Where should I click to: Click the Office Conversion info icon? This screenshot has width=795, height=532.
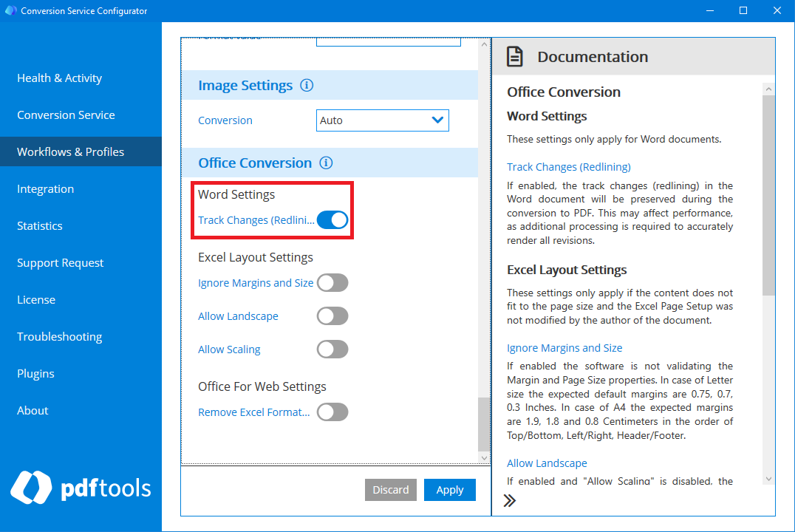point(326,163)
